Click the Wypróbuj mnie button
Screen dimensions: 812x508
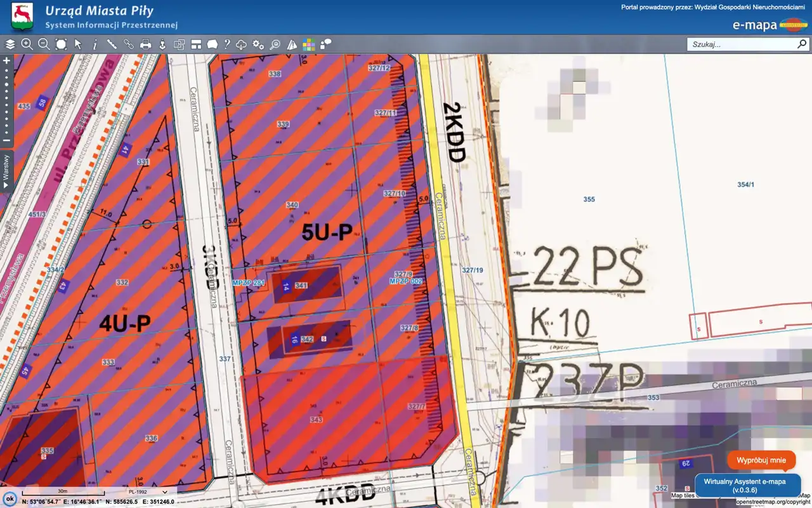point(761,460)
